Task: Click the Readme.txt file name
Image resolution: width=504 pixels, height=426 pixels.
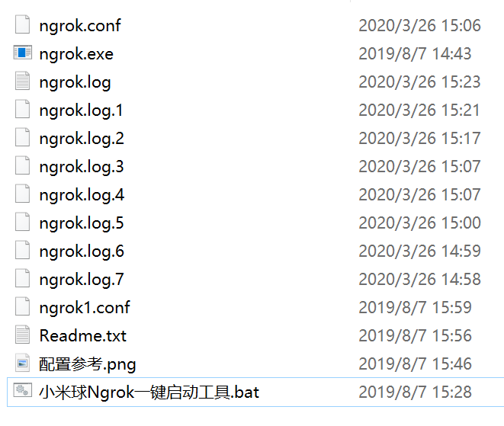Action: coord(83,336)
